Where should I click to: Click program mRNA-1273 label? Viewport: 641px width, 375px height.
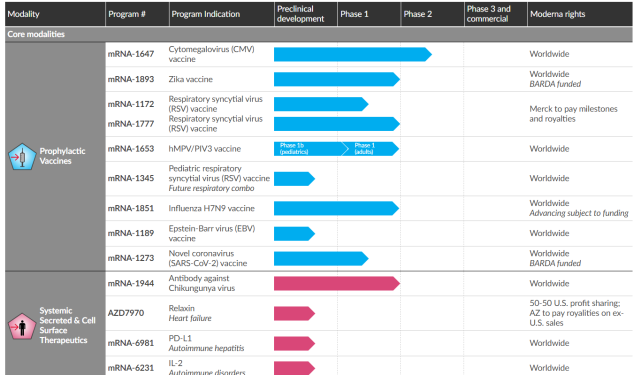[x=131, y=258]
